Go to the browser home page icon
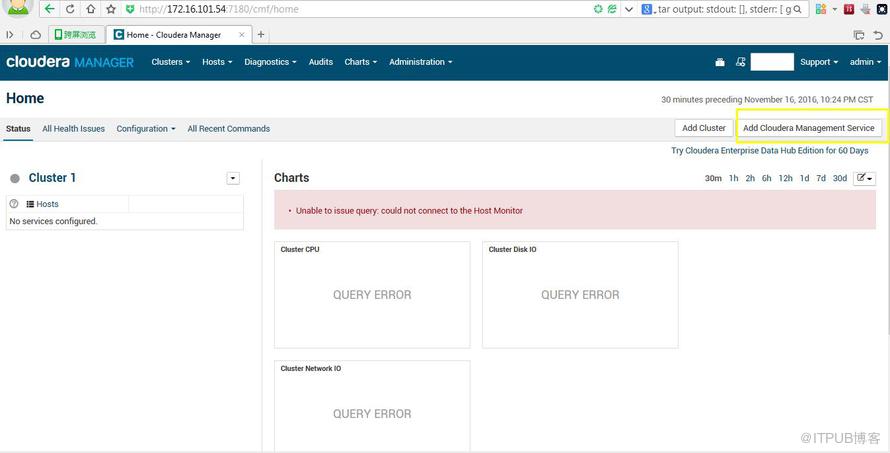Screen dimensions: 890x453 click(x=90, y=9)
